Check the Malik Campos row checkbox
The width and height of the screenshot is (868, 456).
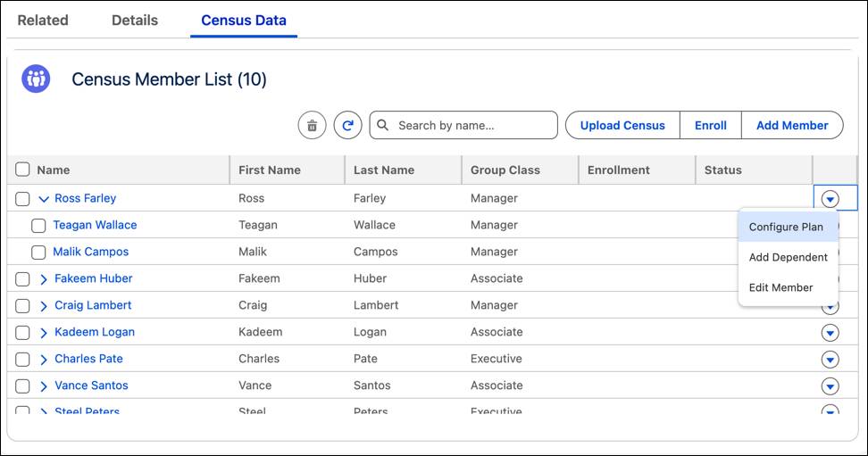38,253
